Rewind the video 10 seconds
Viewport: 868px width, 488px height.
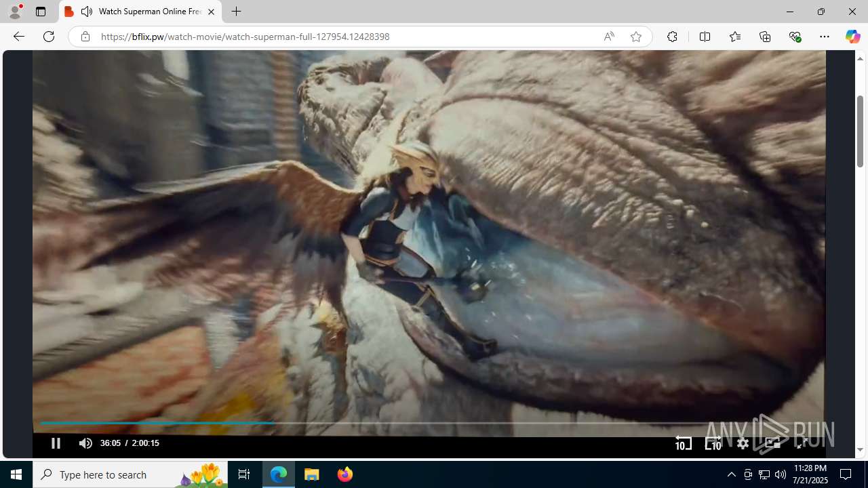point(683,443)
